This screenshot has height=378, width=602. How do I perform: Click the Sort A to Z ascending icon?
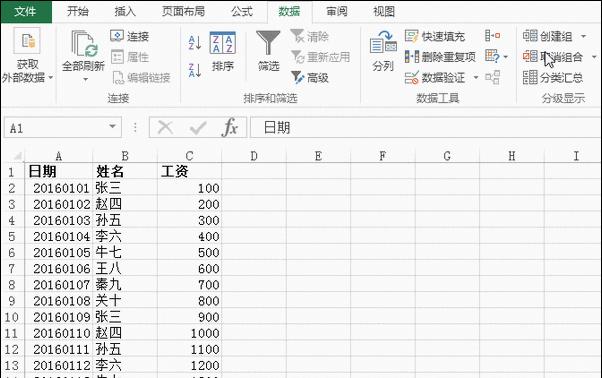coord(195,43)
